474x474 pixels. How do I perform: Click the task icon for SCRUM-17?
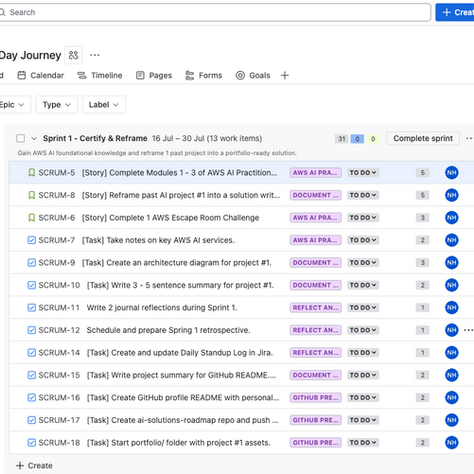pos(32,420)
